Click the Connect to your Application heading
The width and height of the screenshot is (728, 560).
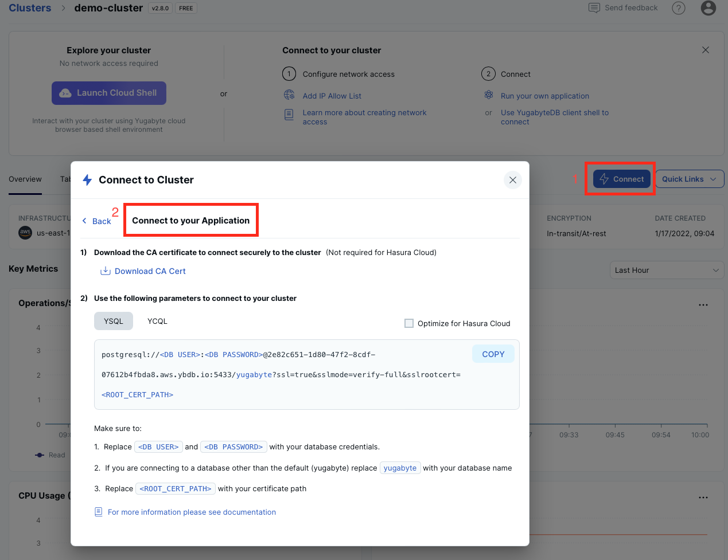(191, 221)
